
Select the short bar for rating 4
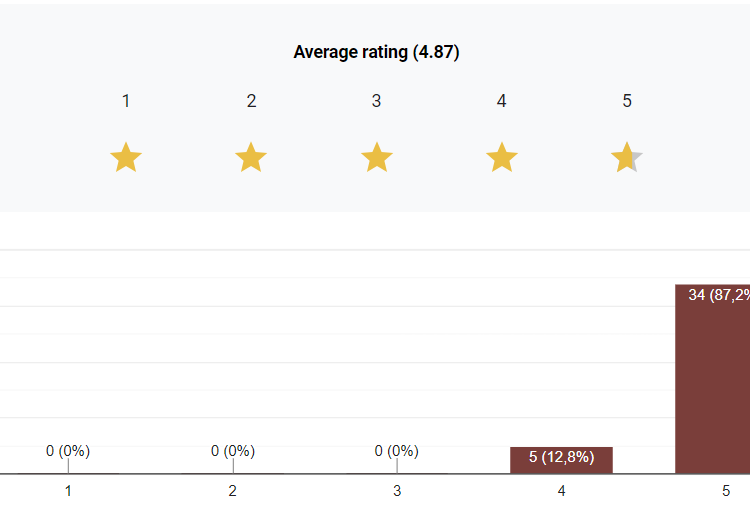(561, 461)
